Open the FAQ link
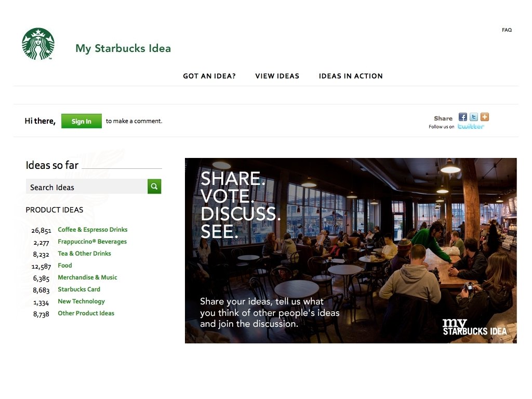The height and width of the screenshot is (399, 532). click(507, 30)
